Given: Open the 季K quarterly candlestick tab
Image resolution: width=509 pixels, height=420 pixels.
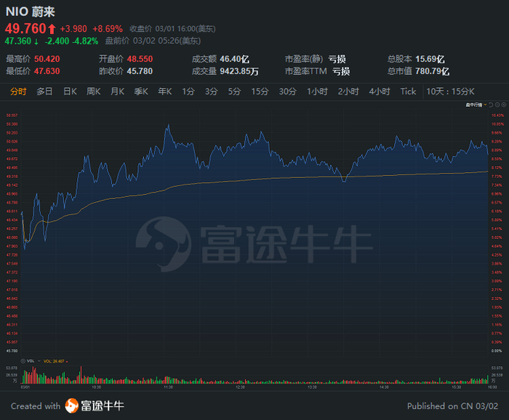Looking at the screenshot, I should [141, 92].
